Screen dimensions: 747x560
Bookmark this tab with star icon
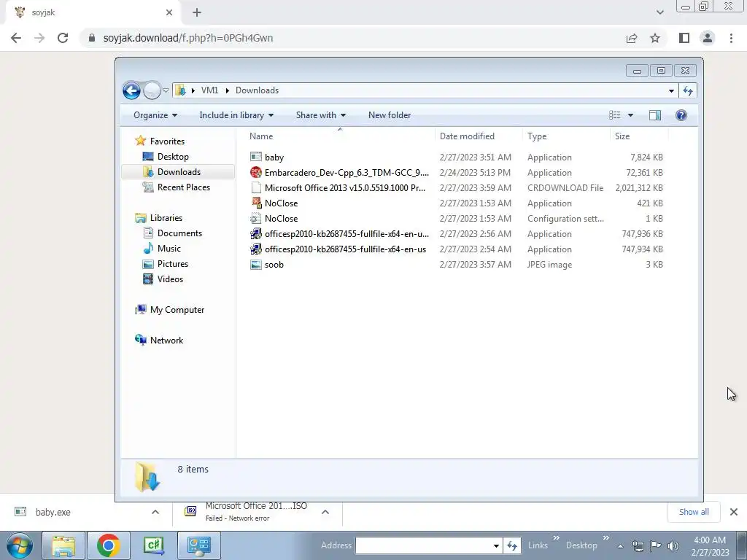pos(655,38)
